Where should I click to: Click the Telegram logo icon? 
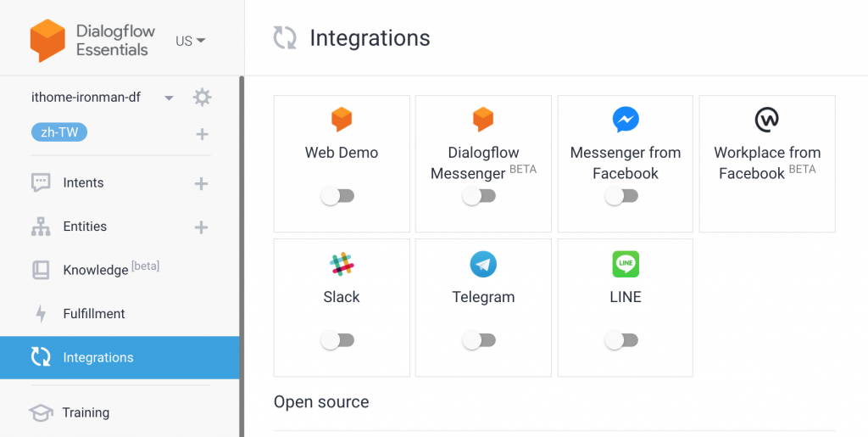click(483, 265)
